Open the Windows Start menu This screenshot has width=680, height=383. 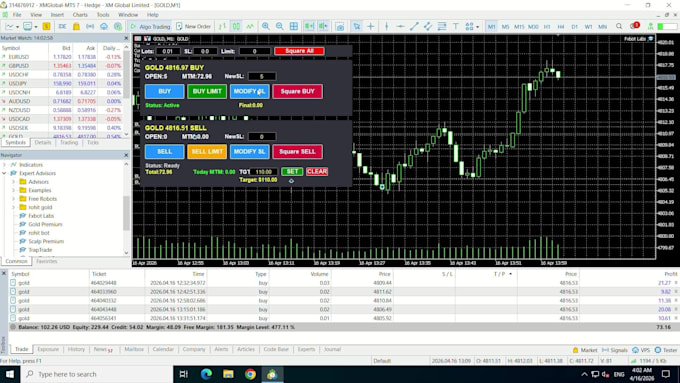(10, 374)
